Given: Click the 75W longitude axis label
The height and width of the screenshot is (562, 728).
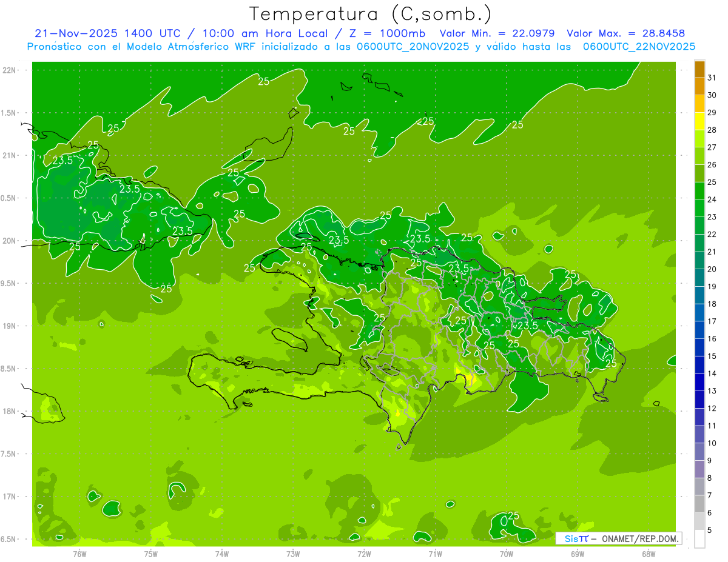Looking at the screenshot, I should pos(150,554).
